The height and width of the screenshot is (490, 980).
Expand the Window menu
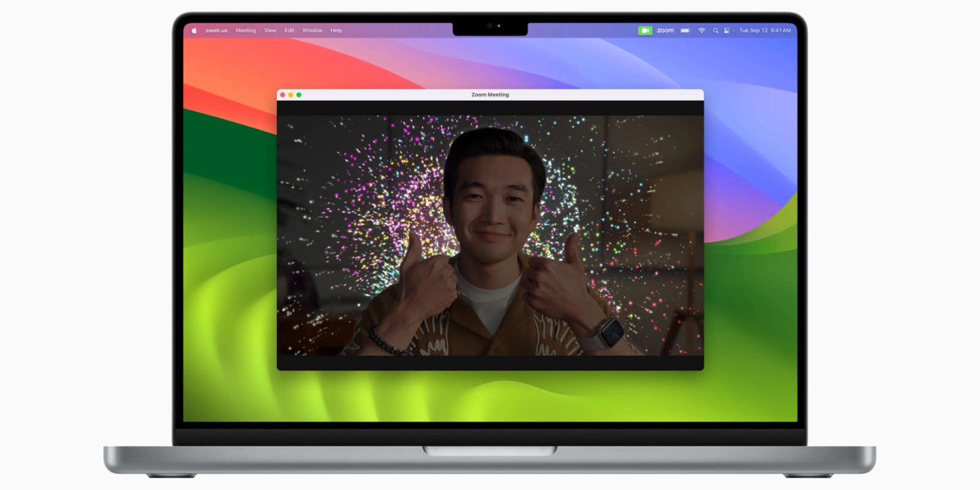pos(312,31)
